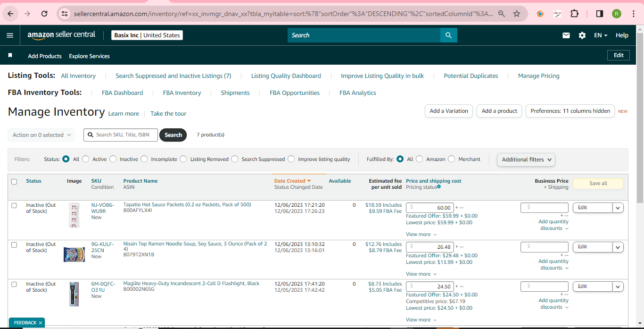Open the Action on 0 selected dropdown

(x=41, y=135)
